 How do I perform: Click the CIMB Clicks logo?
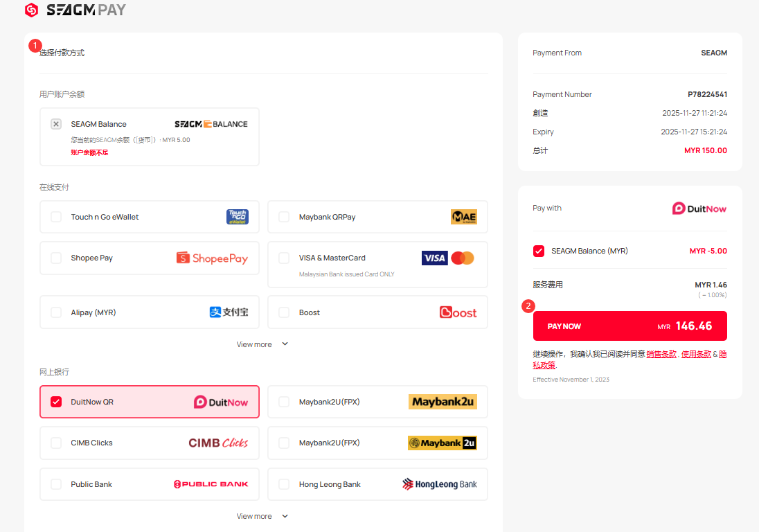click(218, 443)
